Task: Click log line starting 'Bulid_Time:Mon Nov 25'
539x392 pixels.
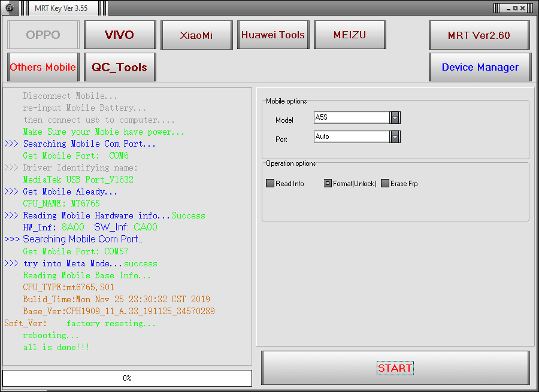Action: click(x=117, y=299)
